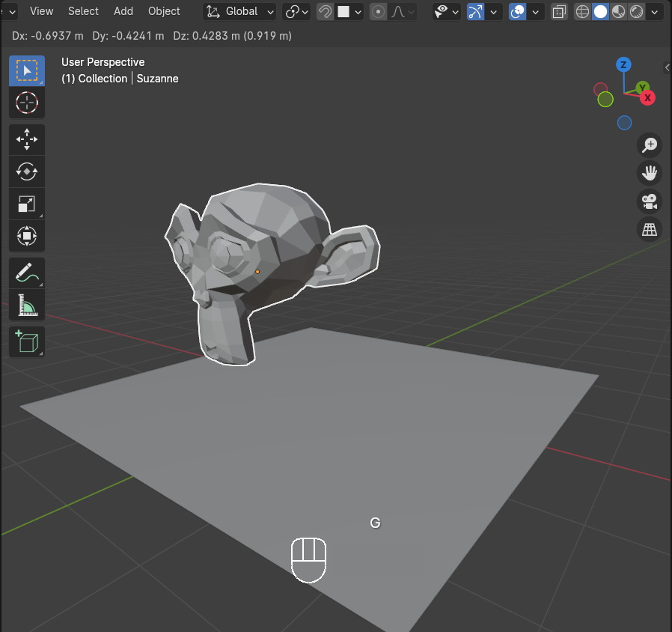Open the Add menu
The width and height of the screenshot is (672, 632).
[x=123, y=11]
